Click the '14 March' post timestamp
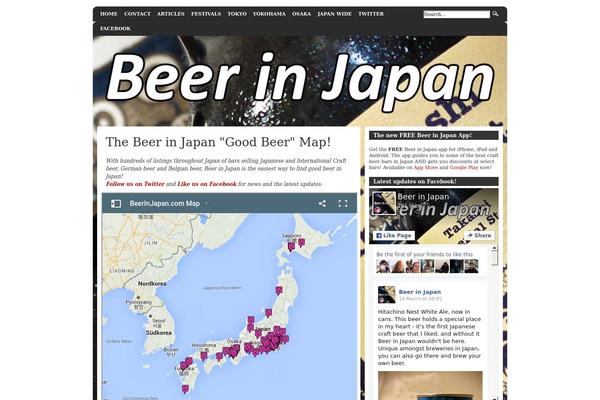 tap(420, 299)
